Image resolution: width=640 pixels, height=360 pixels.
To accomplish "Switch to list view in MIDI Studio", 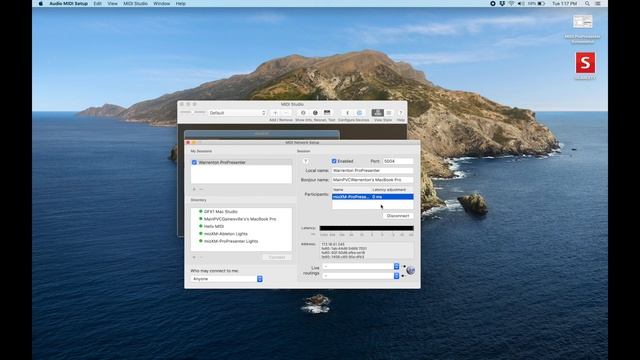I will 389,113.
